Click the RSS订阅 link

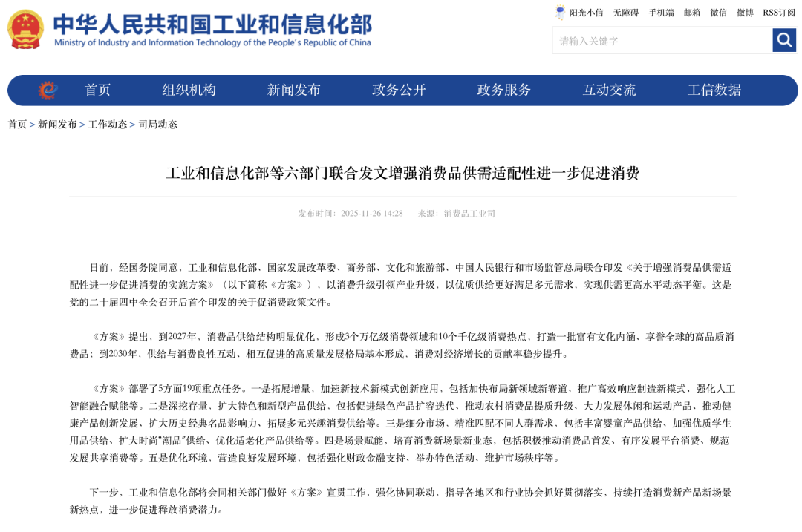point(779,13)
